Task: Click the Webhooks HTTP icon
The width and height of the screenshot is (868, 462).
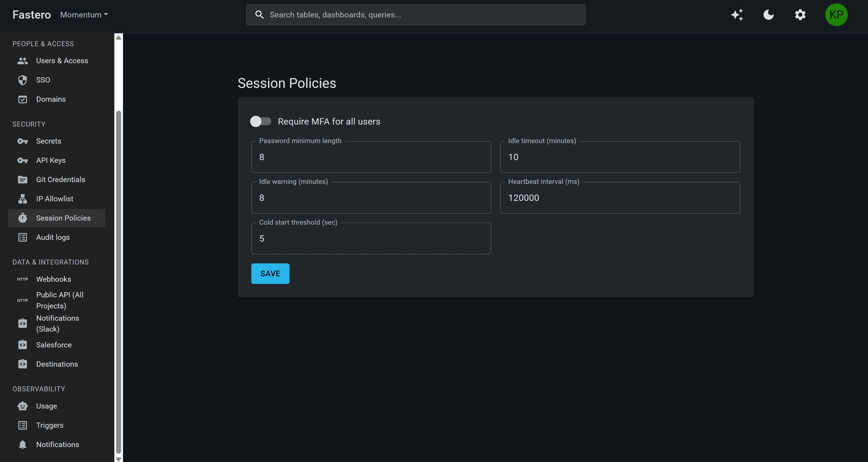Action: coord(22,279)
